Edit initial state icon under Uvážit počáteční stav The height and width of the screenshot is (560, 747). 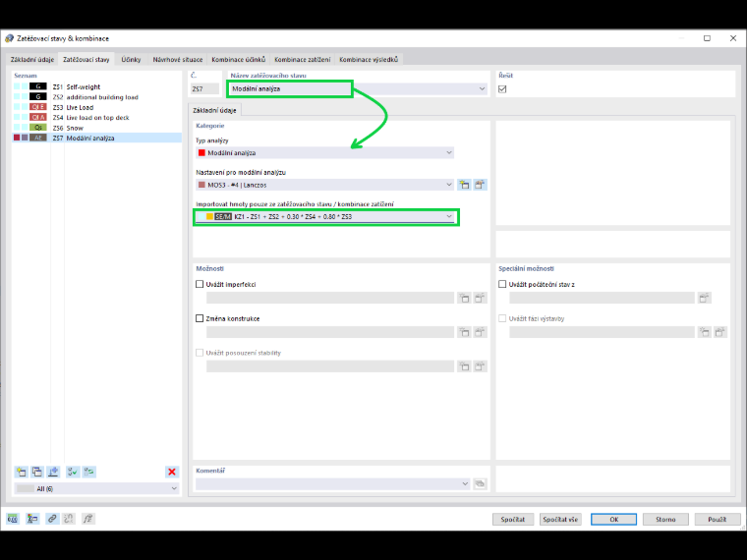(704, 298)
